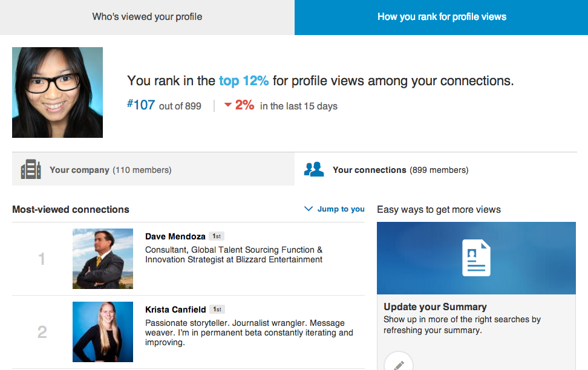
Task: Switch to the Who's viewed your profile tab
Action: [x=147, y=17]
